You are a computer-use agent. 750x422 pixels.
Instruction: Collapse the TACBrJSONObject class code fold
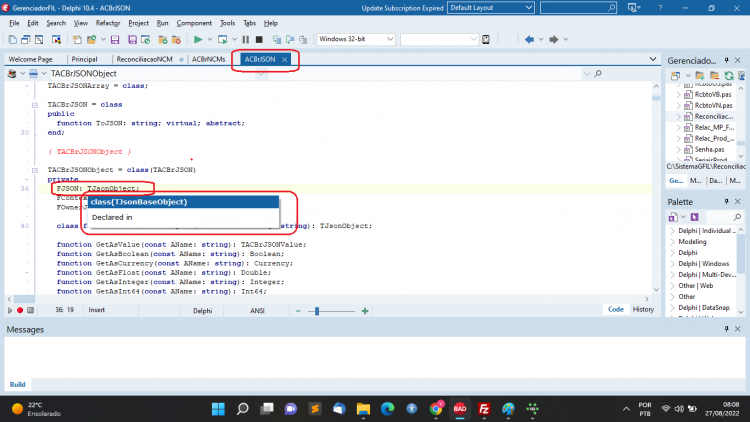click(x=35, y=170)
